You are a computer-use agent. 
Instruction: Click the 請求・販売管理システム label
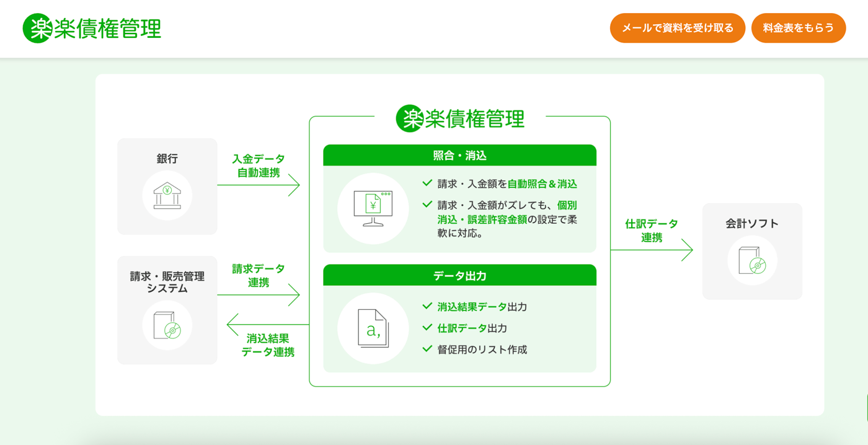pyautogui.click(x=167, y=283)
